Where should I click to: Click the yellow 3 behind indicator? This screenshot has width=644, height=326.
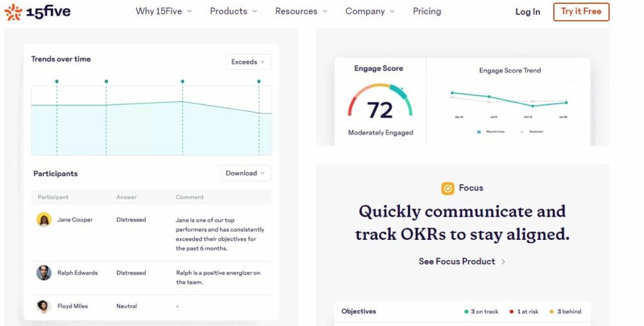(x=565, y=312)
